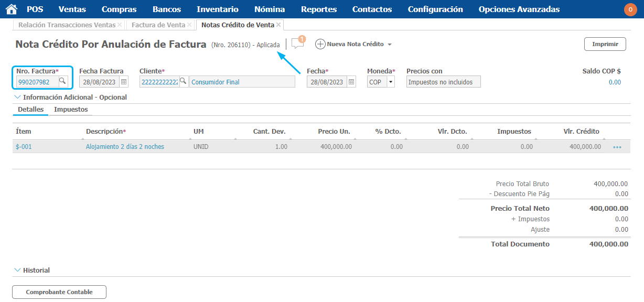Open the Fecha Factura calendar picker

point(124,82)
